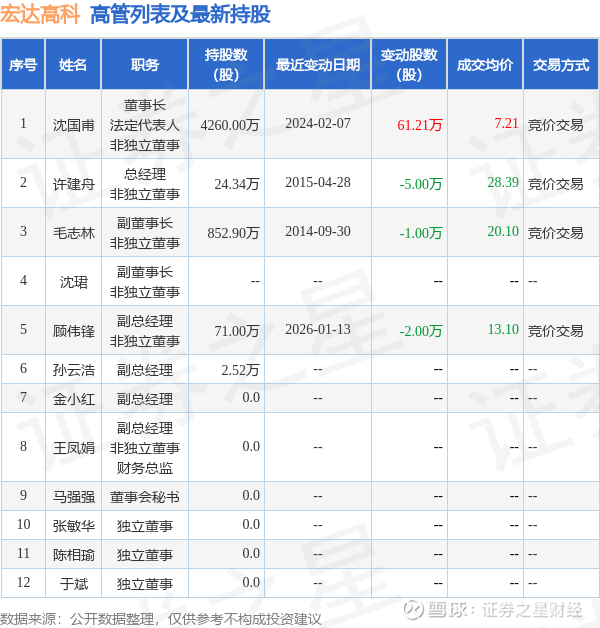Click the average price 20.10
Viewport: 600px width, 628px height.
coord(503,231)
